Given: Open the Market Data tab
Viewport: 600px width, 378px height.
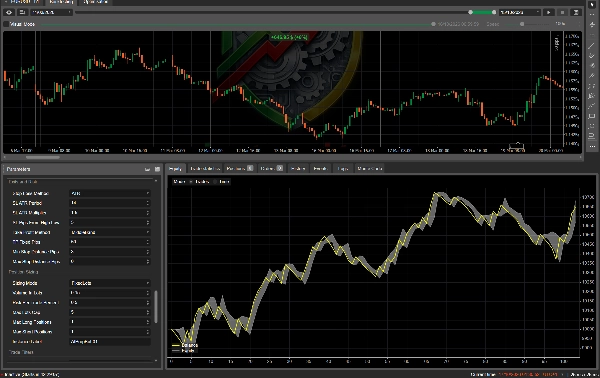Looking at the screenshot, I should [369, 168].
